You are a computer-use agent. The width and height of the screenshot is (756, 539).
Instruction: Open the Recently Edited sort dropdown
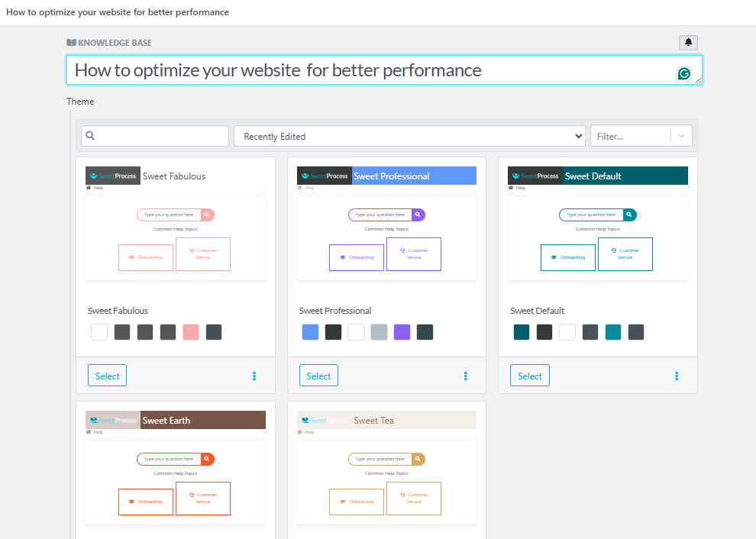click(409, 136)
